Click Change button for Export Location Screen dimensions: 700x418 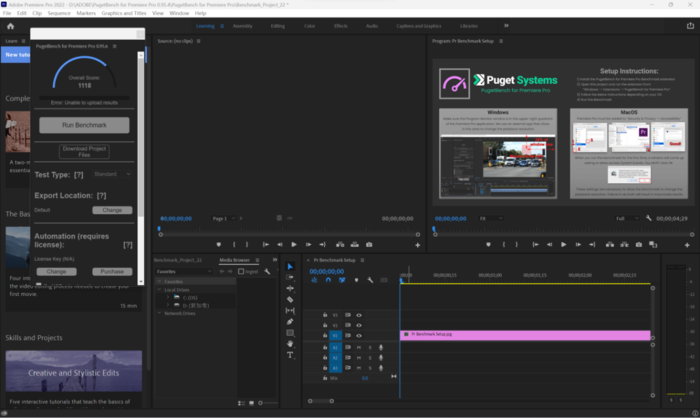click(112, 210)
